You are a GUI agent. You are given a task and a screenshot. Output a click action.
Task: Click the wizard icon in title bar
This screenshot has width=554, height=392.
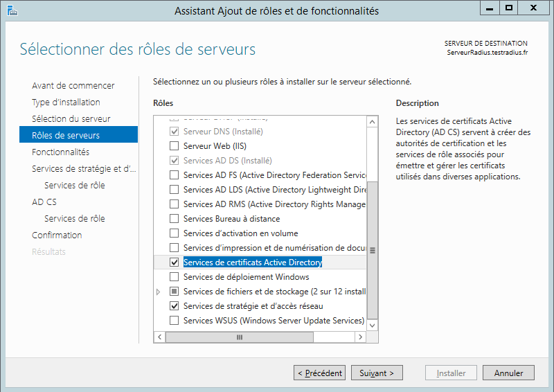click(x=11, y=10)
